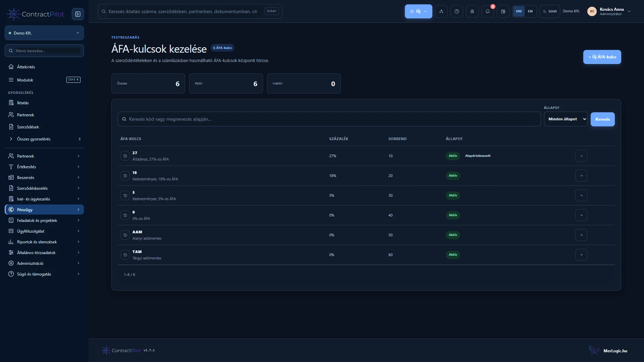This screenshot has height=362, width=644.
Task: Click the Új ÁFA-kulcs button
Action: (x=602, y=57)
